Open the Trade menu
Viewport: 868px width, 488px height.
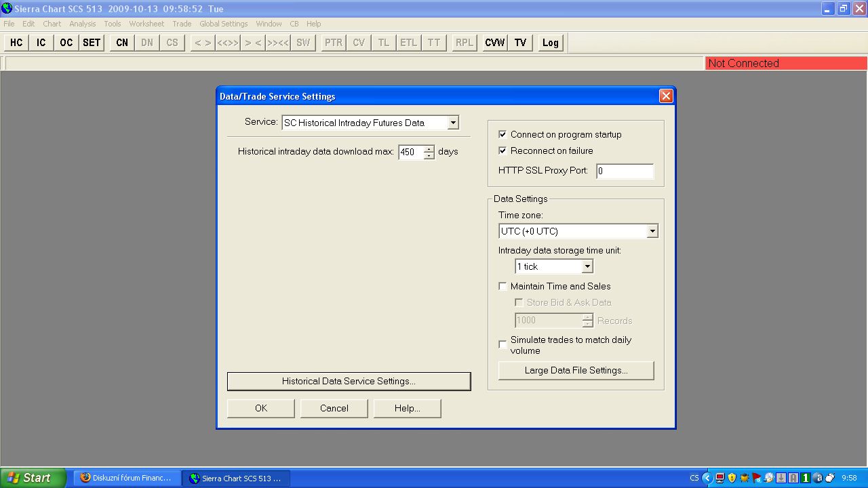point(182,24)
